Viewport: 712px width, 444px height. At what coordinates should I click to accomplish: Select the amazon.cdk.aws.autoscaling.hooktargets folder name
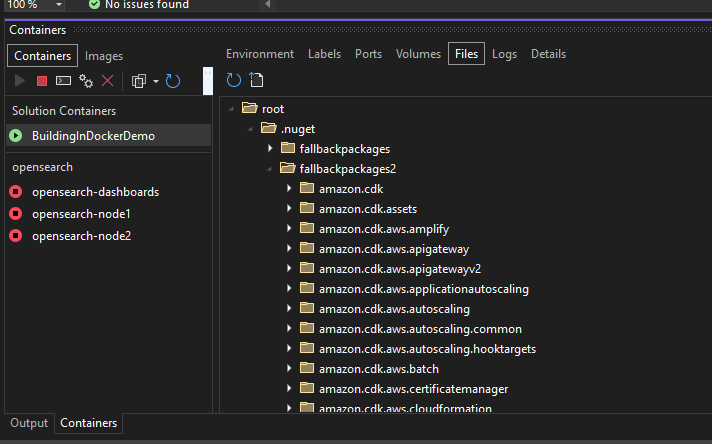(x=427, y=349)
